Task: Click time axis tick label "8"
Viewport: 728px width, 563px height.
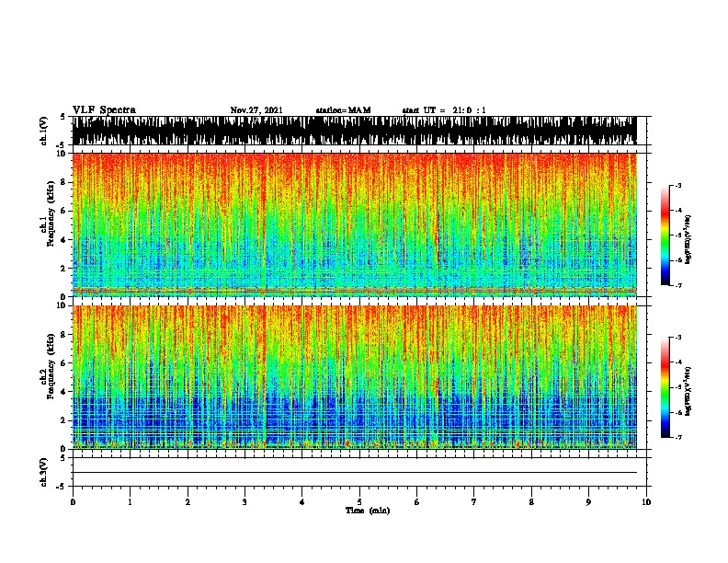Action: pos(531,502)
